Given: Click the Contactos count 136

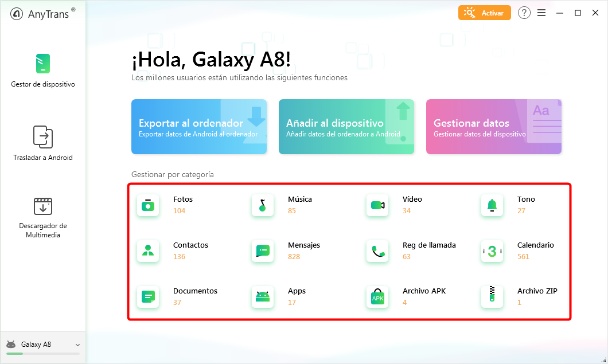Looking at the screenshot, I should (179, 257).
